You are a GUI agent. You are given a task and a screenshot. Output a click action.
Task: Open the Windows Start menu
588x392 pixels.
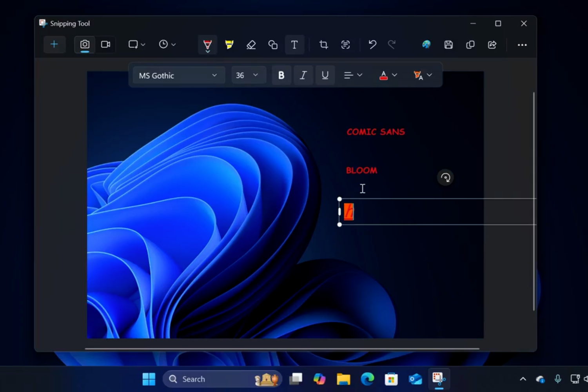tap(149, 379)
